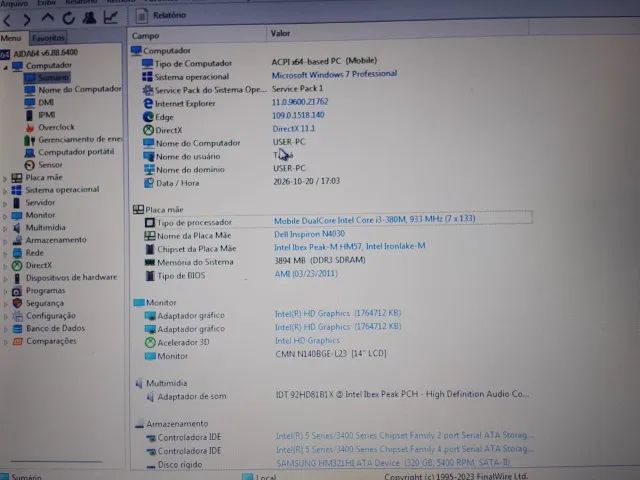Click the Adaptador de som speaker icon
This screenshot has width=640, height=480.
click(x=150, y=396)
